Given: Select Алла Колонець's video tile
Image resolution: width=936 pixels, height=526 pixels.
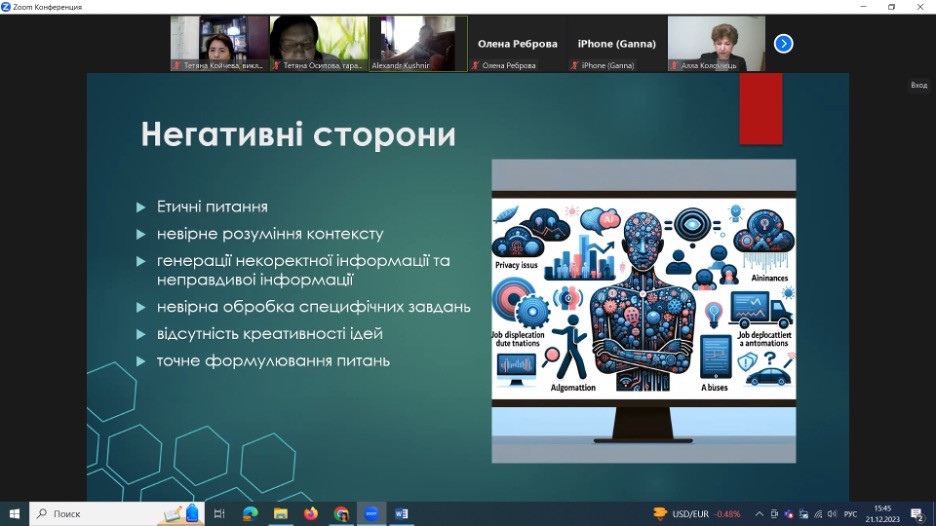Looking at the screenshot, I should pos(716,44).
